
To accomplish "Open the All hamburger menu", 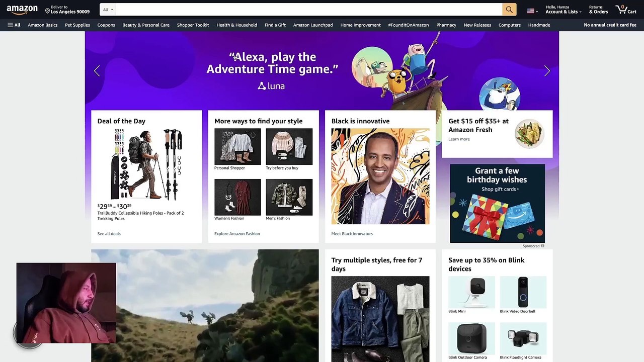I will (14, 25).
